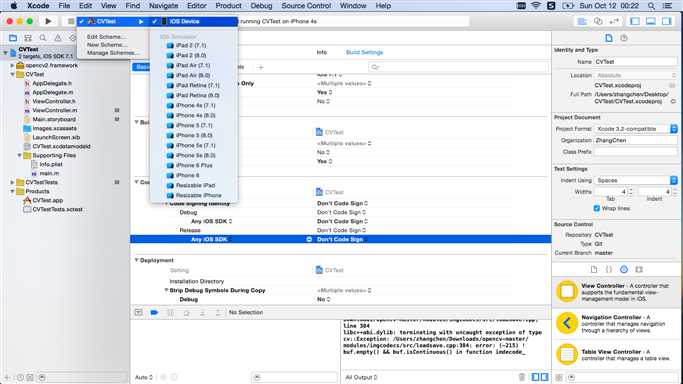
Task: Hide the Navigator pane
Action: click(x=635, y=21)
